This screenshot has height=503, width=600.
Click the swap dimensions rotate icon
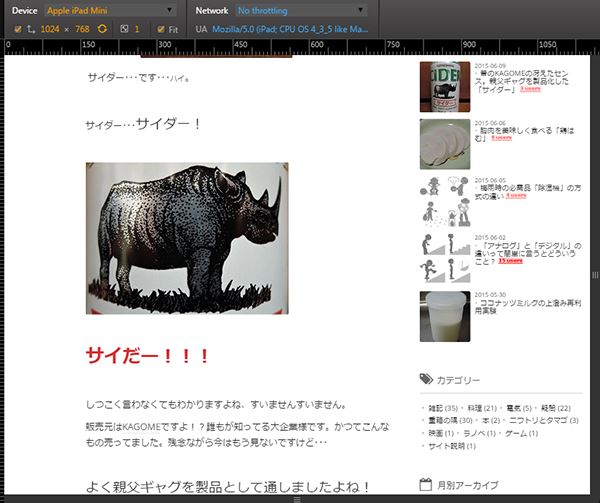[x=102, y=29]
